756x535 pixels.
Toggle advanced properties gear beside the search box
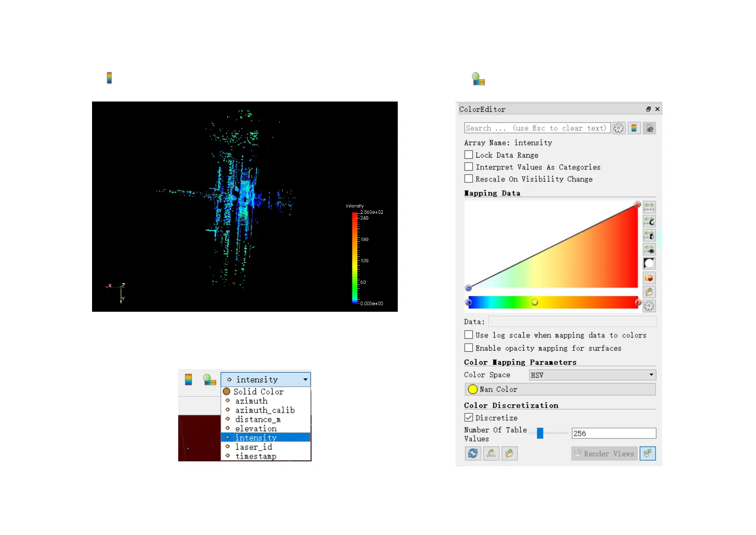coord(619,128)
